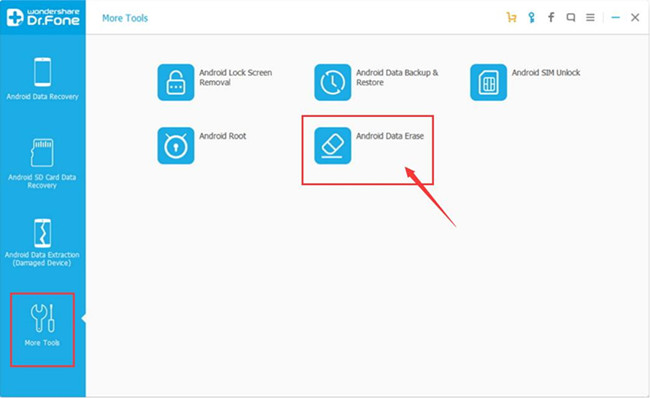Click the key register icon
Image resolution: width=650 pixels, height=398 pixels.
coord(531,17)
